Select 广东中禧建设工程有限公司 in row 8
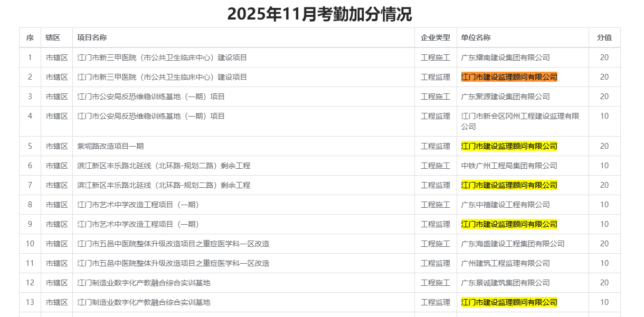The width and height of the screenshot is (644, 317). pyautogui.click(x=505, y=205)
